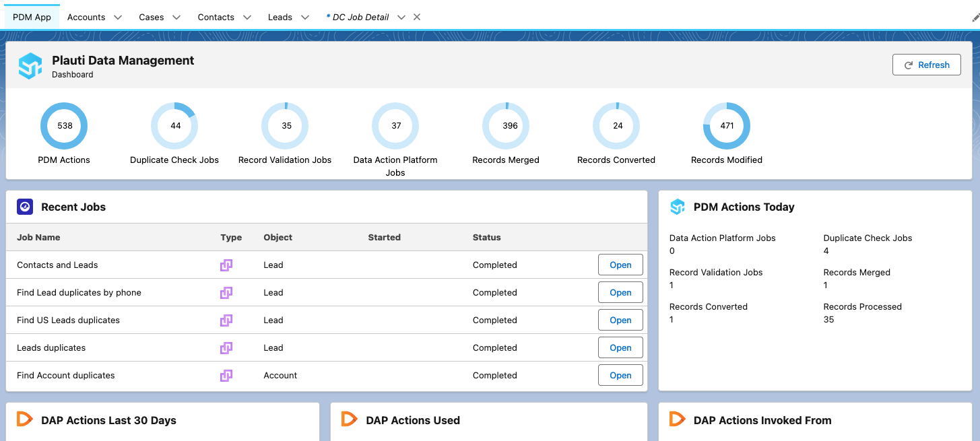The height and width of the screenshot is (441, 980).
Task: Click the Status column header
Action: (x=487, y=238)
